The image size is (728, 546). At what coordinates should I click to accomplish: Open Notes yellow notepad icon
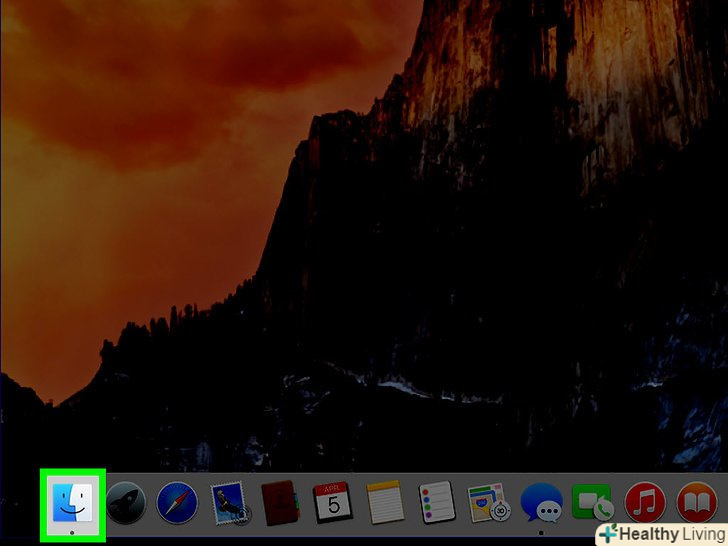click(x=384, y=503)
